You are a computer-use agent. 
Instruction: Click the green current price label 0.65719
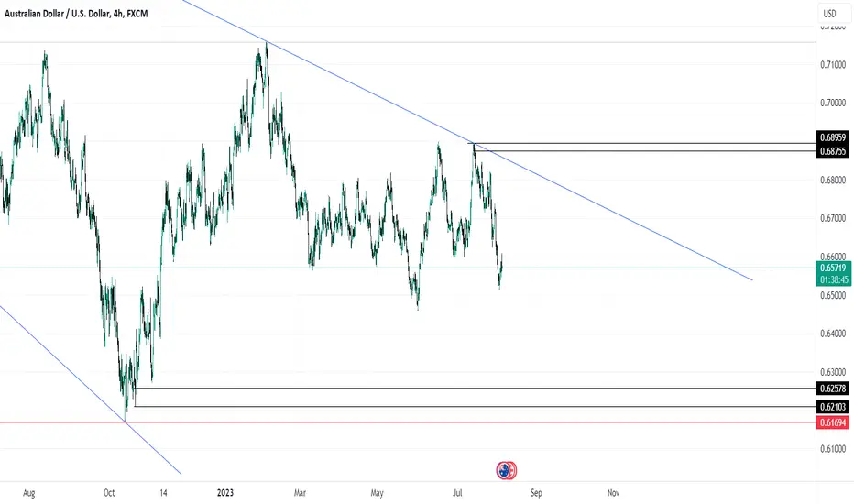click(832, 268)
